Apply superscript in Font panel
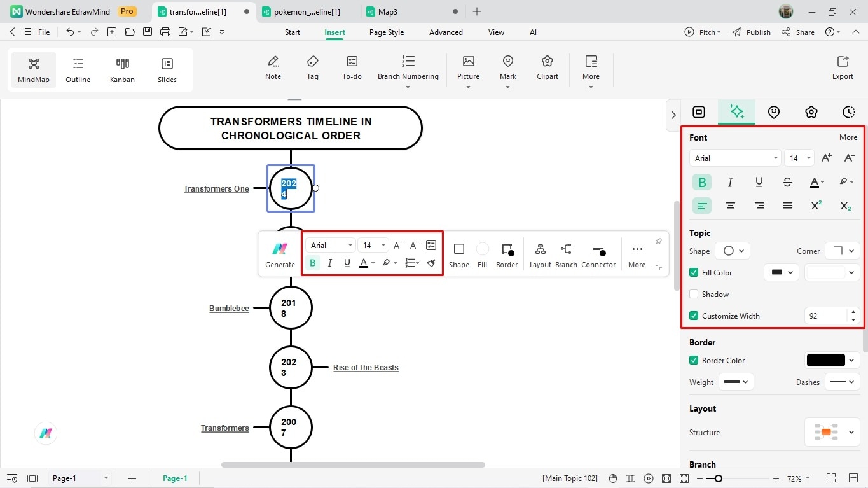This screenshot has width=868, height=488. pos(816,206)
